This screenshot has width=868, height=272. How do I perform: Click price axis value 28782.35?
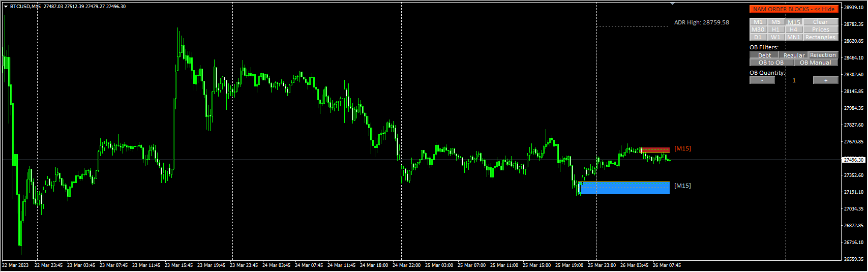click(854, 24)
